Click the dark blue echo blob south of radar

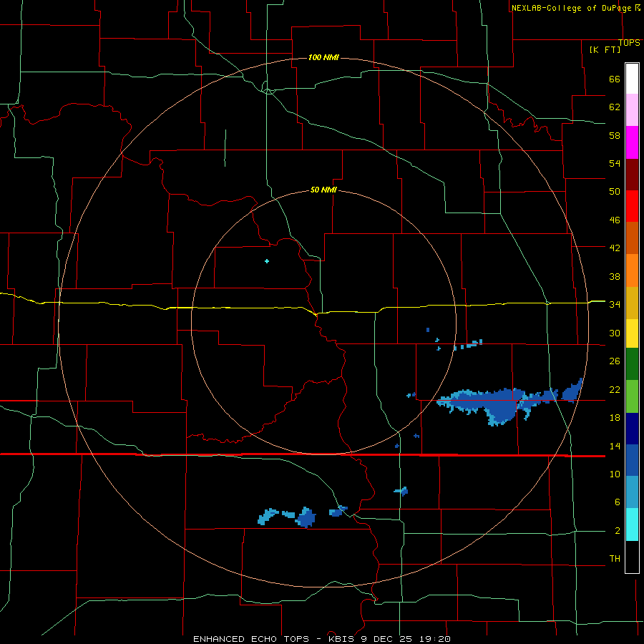click(x=306, y=517)
